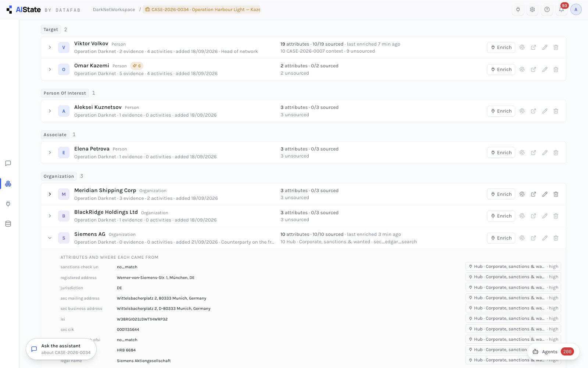588x368 pixels.
Task: Open help question mark icon
Action: [547, 10]
